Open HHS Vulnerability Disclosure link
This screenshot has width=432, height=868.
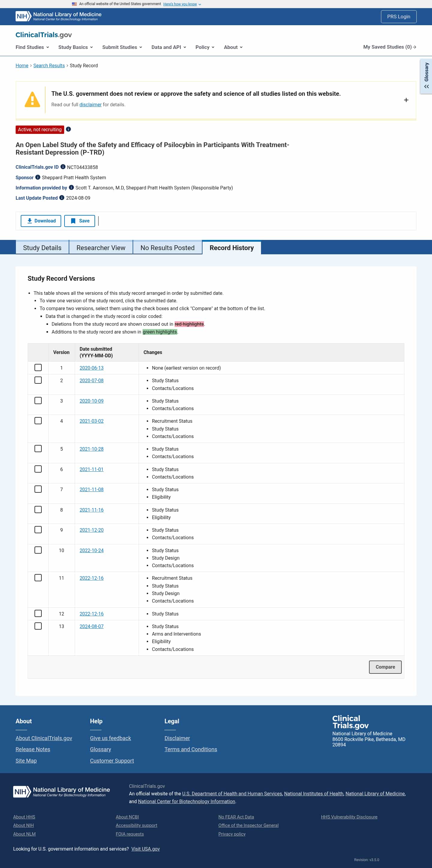coord(349,817)
